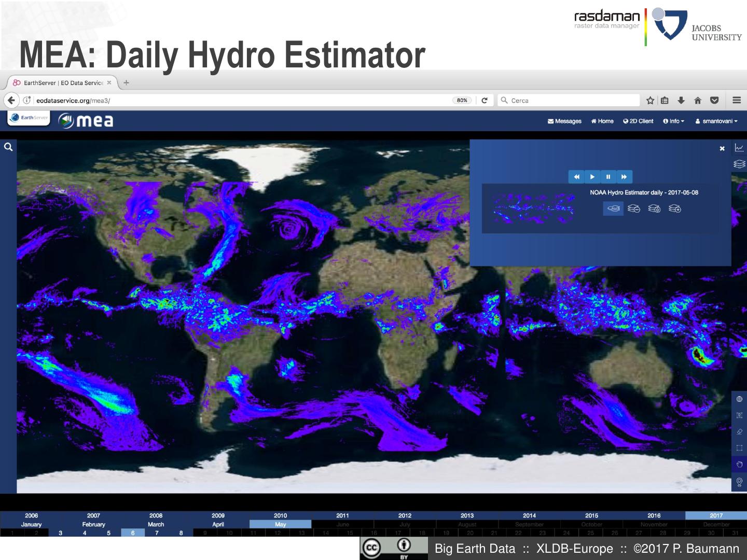Open the search magnifier on the map sidebar
Viewport: 747px width, 560px height.
tap(8, 147)
